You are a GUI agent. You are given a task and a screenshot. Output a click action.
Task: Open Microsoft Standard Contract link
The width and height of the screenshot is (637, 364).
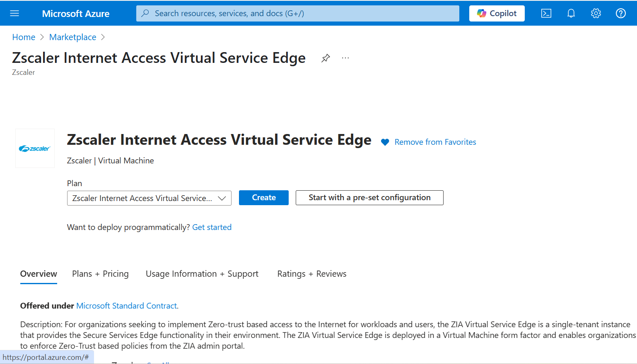[x=127, y=306]
